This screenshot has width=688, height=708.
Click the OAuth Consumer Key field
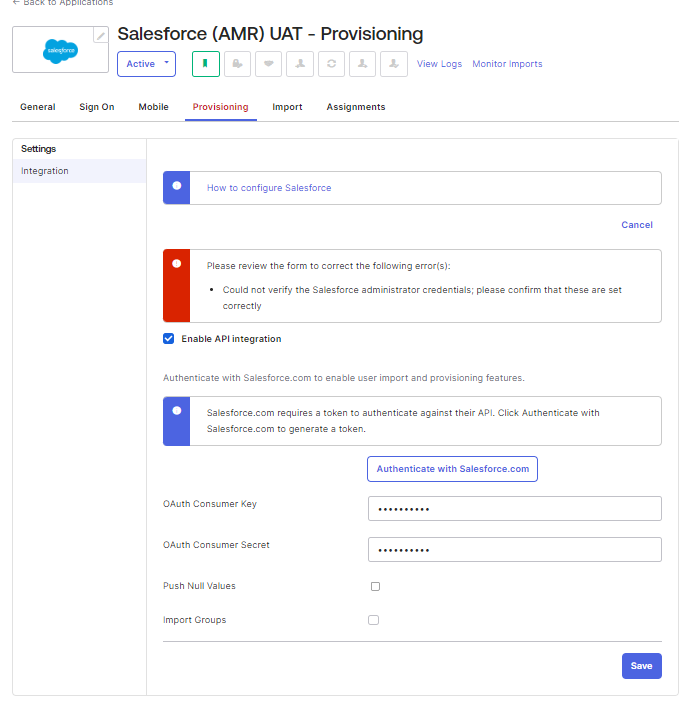pos(515,509)
